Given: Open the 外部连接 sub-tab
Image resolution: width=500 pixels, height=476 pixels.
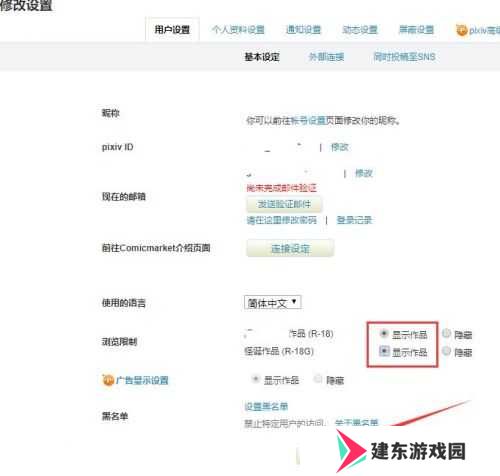Looking at the screenshot, I should (x=326, y=57).
